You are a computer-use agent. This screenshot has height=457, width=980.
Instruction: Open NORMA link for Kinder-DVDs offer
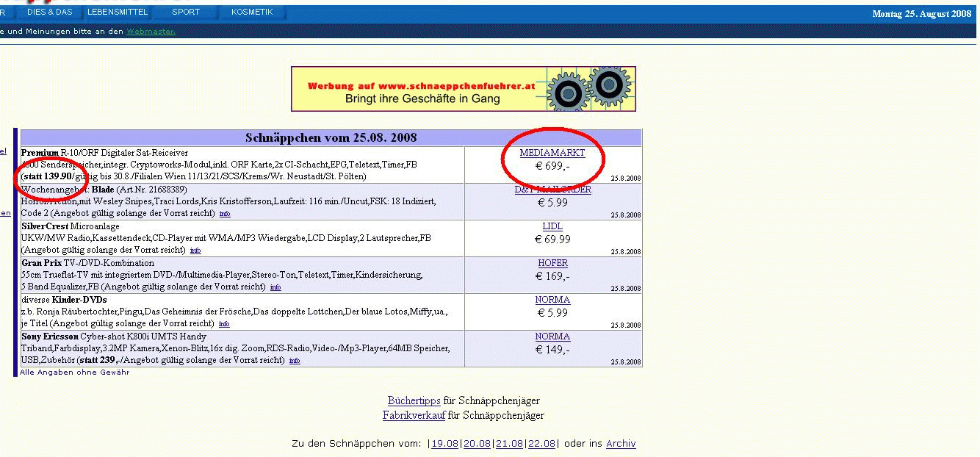pyautogui.click(x=552, y=300)
